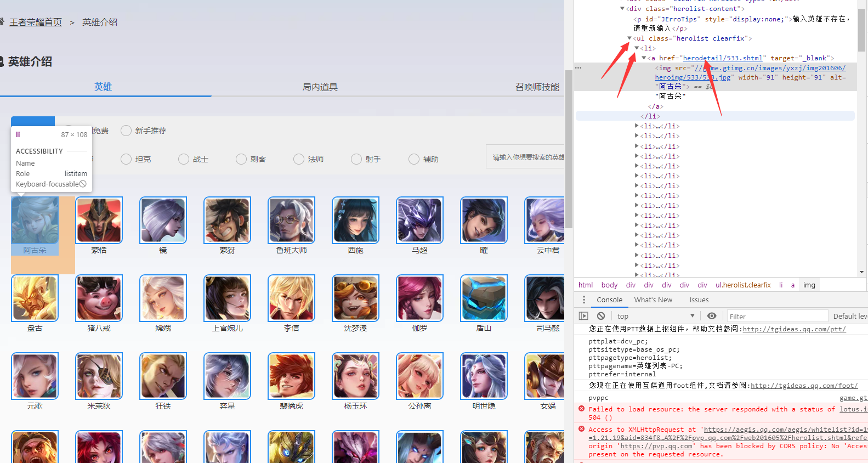The image size is (868, 463).
Task: Collapse div herolist-content node
Action: point(622,9)
